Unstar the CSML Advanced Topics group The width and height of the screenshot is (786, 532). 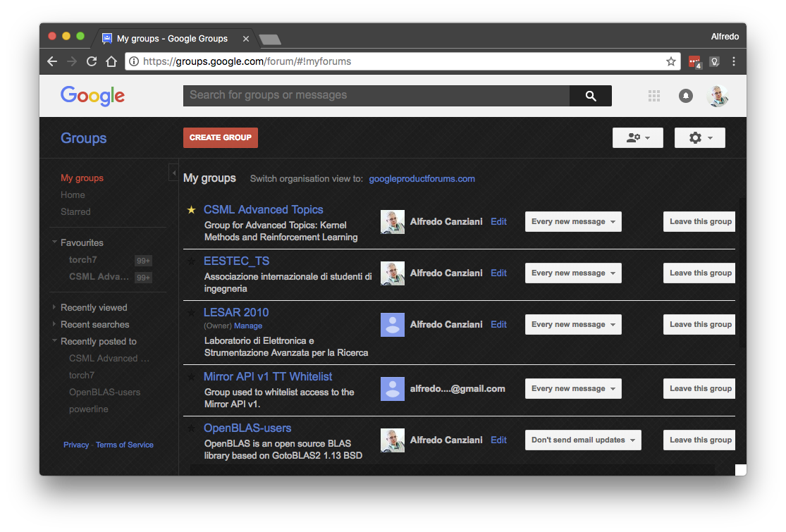191,210
